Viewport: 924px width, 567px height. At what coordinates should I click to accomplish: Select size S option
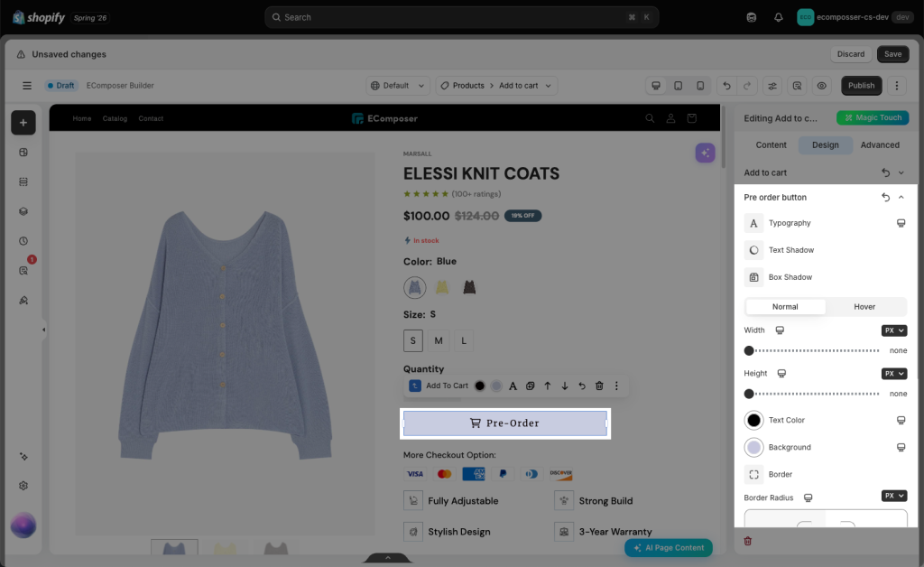[x=413, y=340]
